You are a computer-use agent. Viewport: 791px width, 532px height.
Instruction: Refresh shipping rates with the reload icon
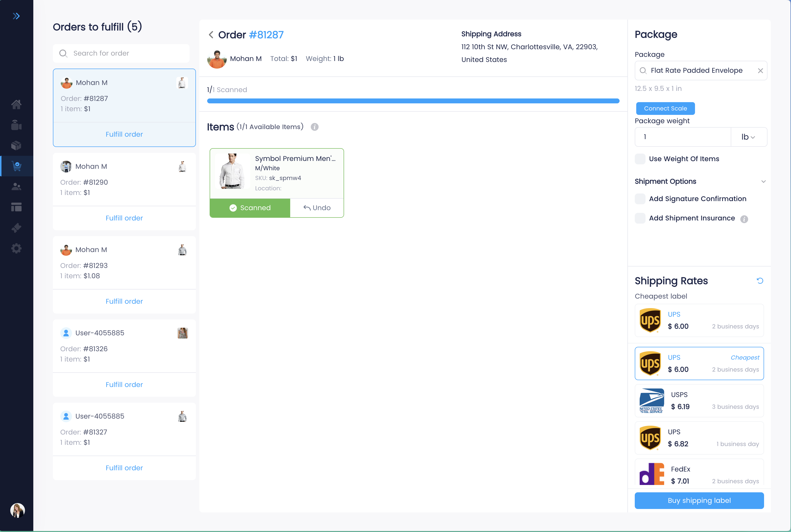pos(760,281)
